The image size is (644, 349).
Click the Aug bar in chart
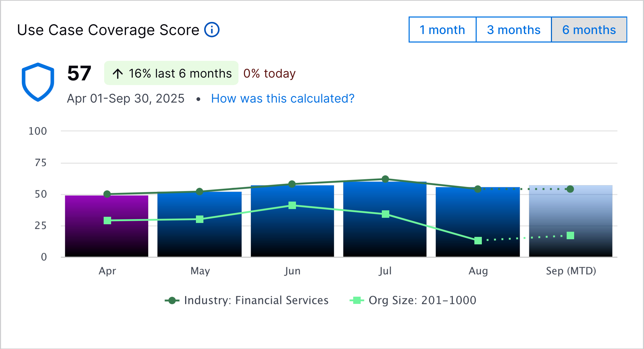pyautogui.click(x=478, y=222)
